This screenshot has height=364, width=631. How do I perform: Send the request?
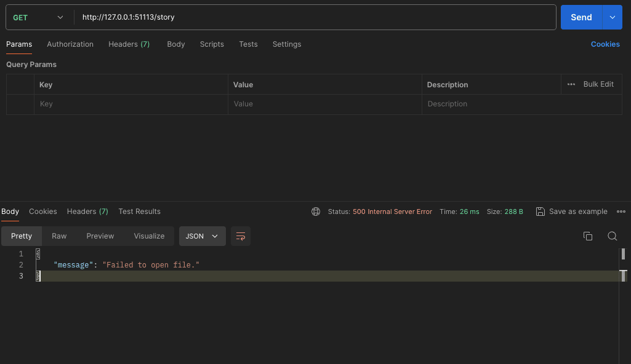581,17
